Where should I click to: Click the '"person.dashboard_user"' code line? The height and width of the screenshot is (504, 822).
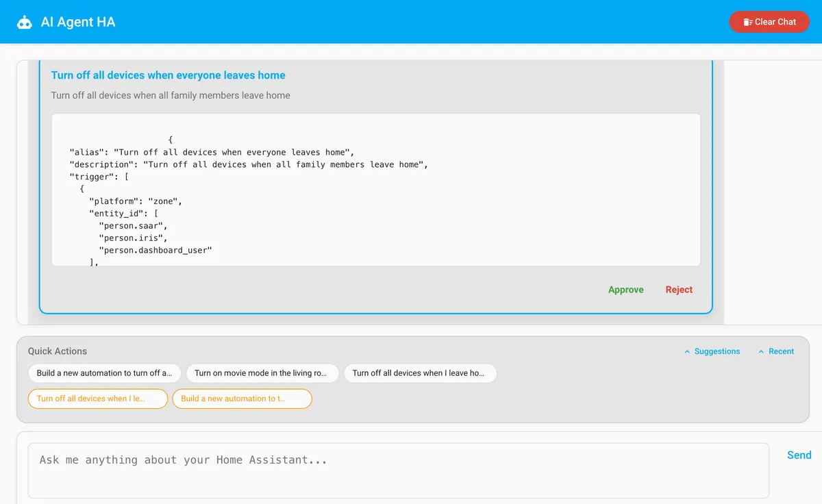pyautogui.click(x=155, y=250)
